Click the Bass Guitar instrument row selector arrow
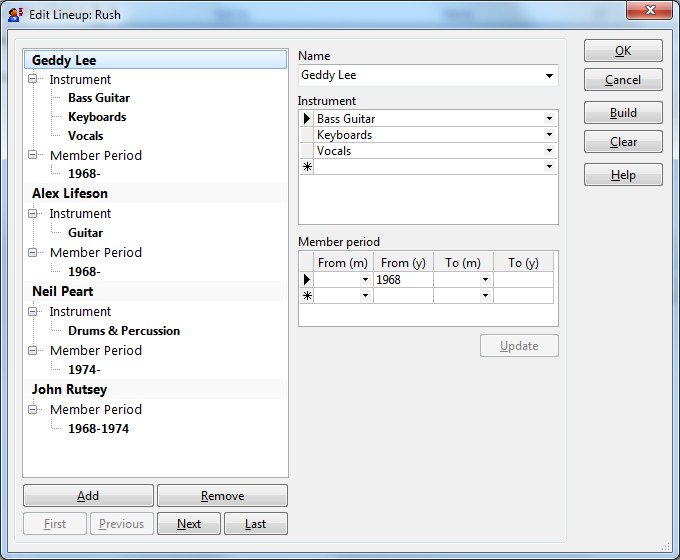The height and width of the screenshot is (560, 680). pos(307,118)
